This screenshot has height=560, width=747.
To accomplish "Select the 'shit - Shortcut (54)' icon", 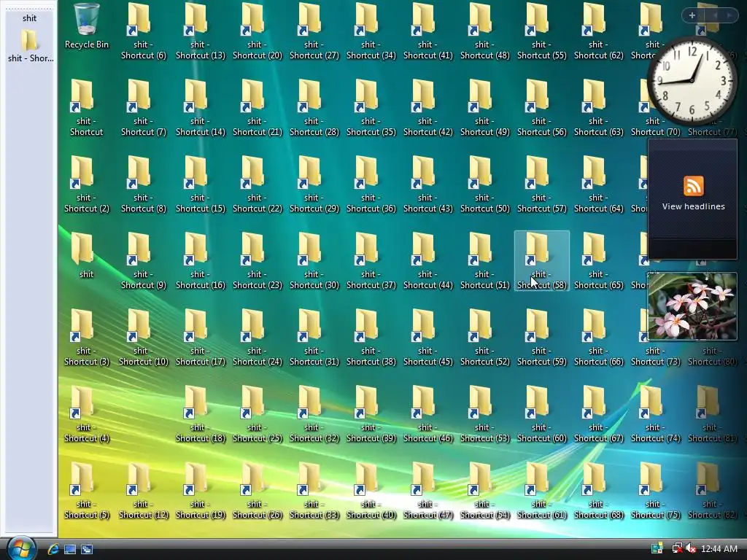I will 485,491.
